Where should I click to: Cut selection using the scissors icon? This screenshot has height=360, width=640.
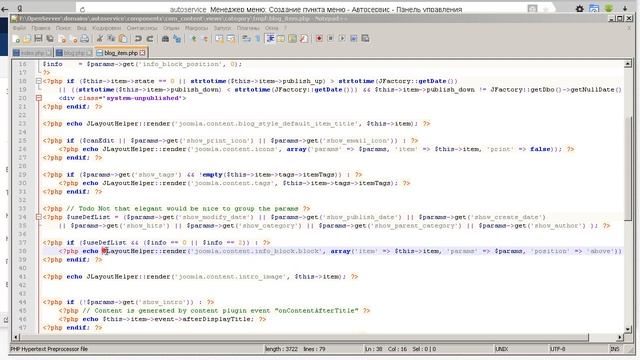click(100, 39)
